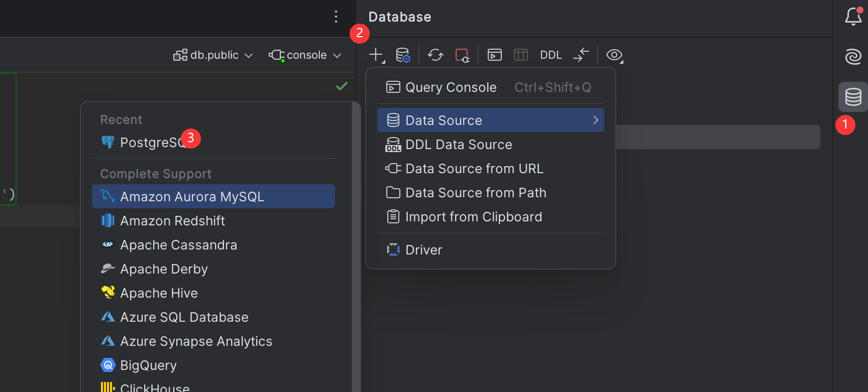Expand the Data Source submenu

coord(490,120)
